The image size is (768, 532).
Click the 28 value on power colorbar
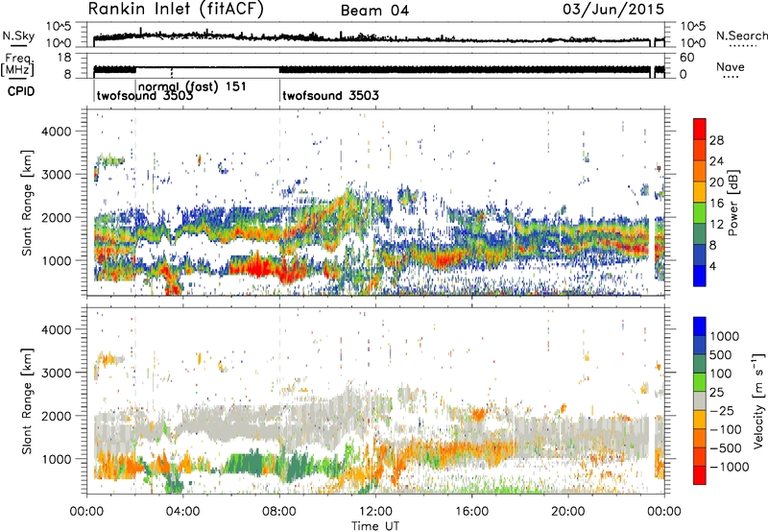716,140
